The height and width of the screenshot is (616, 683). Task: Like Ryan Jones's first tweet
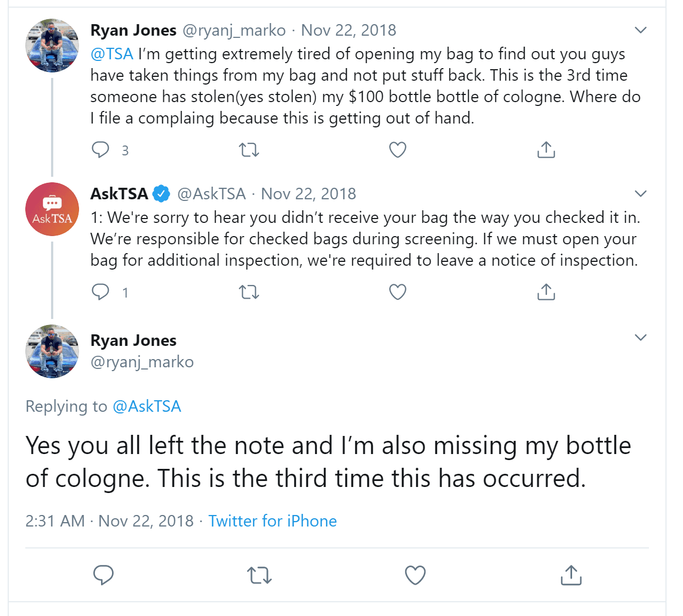click(x=398, y=150)
